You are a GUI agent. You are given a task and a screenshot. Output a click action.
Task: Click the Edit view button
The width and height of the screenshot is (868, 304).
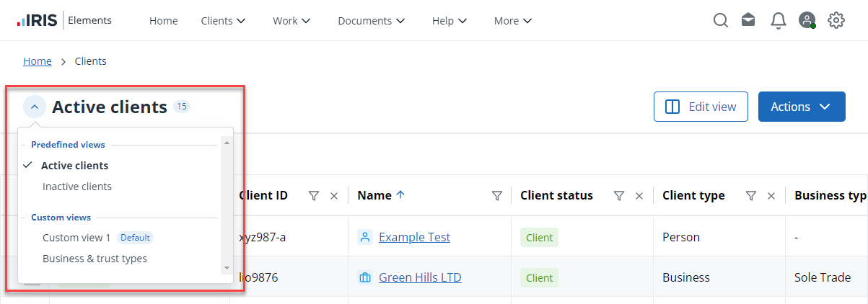pos(700,107)
